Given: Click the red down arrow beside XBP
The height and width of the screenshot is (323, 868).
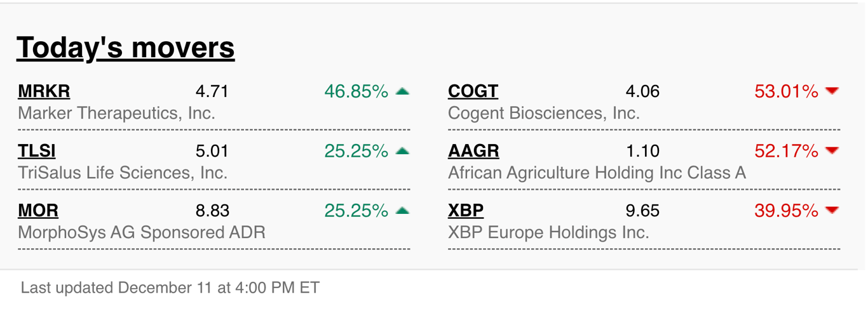Looking at the screenshot, I should point(832,211).
